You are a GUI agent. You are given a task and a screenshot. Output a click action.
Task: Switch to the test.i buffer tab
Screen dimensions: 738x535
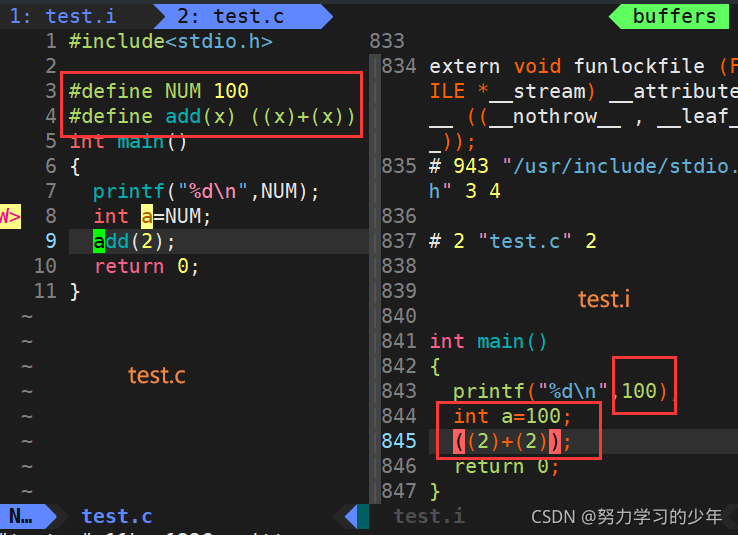[x=62, y=16]
